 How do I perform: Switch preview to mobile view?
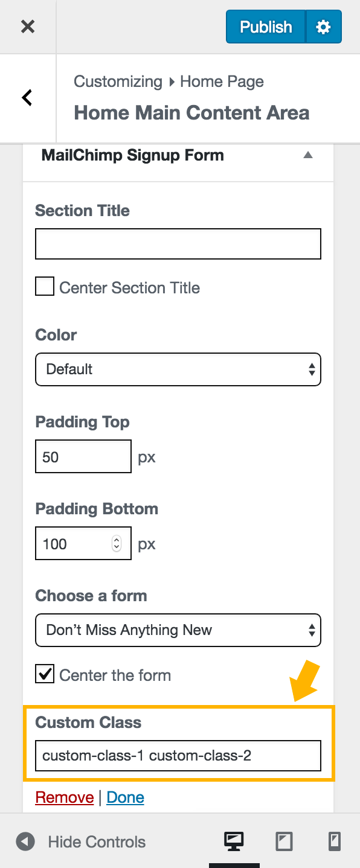pos(333,841)
